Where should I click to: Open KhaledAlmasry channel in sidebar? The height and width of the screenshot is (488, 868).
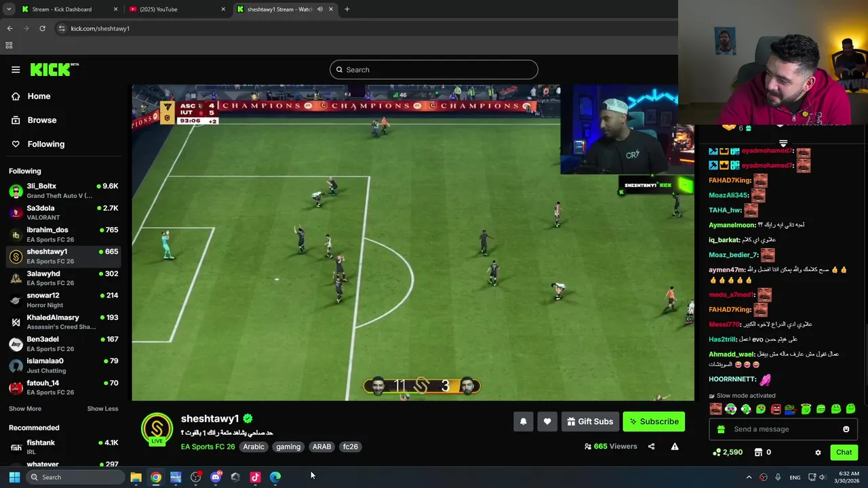(x=64, y=322)
